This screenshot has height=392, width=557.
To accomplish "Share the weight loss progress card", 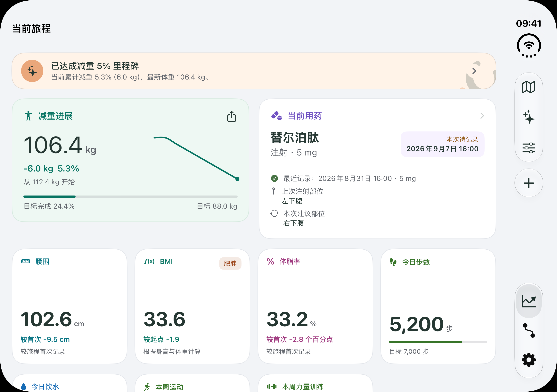I will pos(231,117).
